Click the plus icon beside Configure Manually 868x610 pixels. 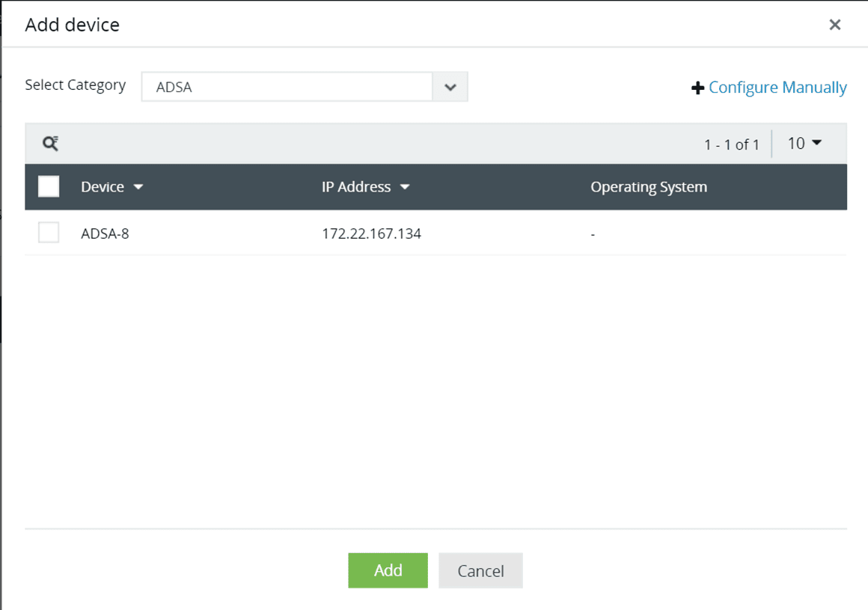(697, 87)
